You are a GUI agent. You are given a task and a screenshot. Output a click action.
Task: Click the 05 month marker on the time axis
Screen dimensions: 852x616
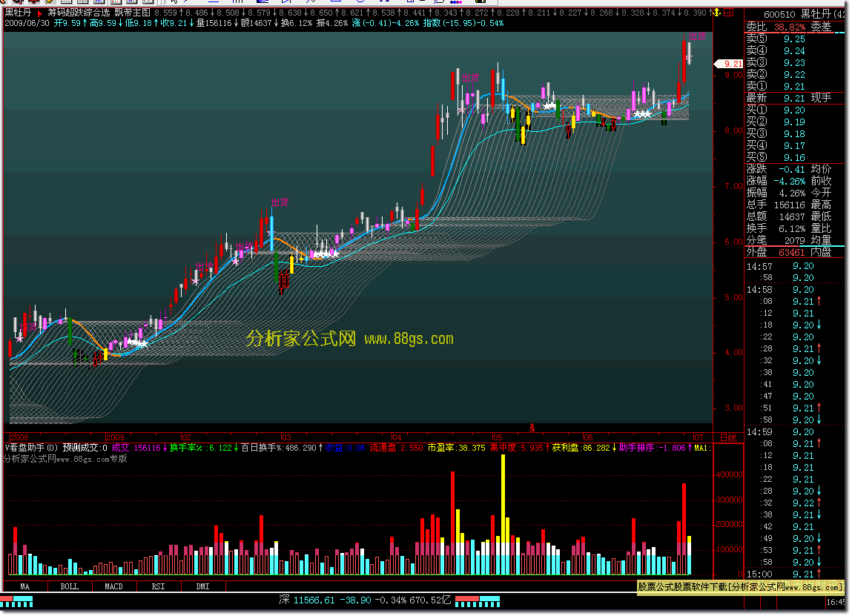pos(497,437)
